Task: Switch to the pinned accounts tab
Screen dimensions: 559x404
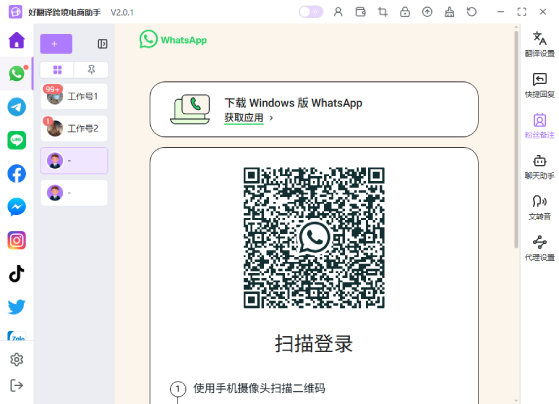Action: coord(91,70)
